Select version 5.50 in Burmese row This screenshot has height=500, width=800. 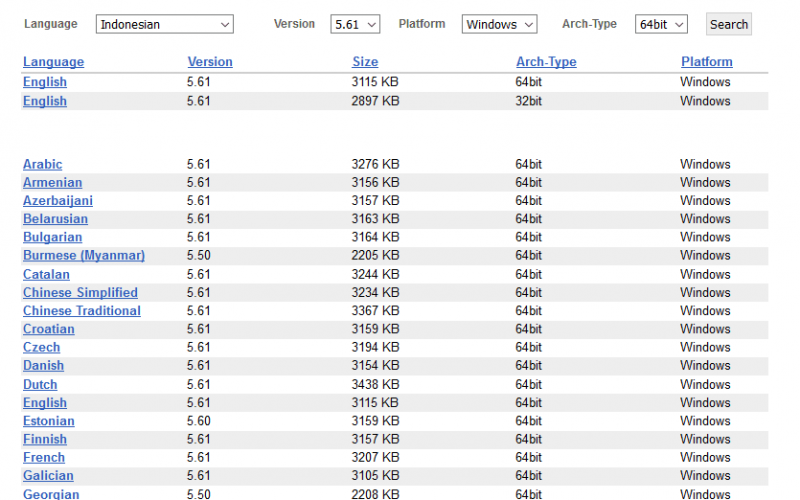198,256
